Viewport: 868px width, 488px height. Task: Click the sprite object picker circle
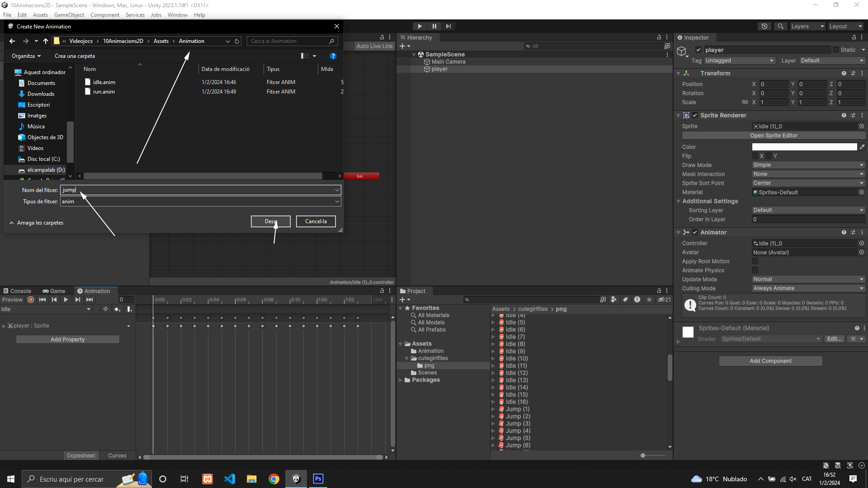click(861, 127)
